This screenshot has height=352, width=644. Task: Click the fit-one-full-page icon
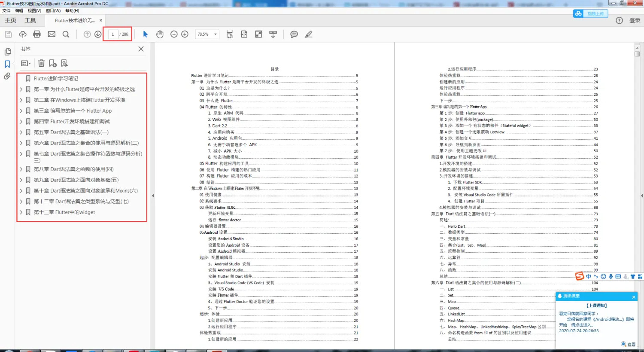pos(244,34)
